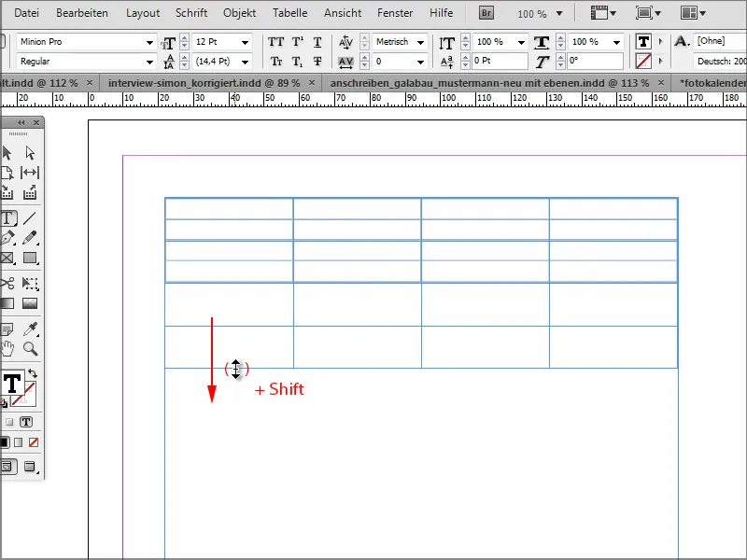Image resolution: width=747 pixels, height=560 pixels.
Task: Open the Datei menu
Action: (x=27, y=13)
